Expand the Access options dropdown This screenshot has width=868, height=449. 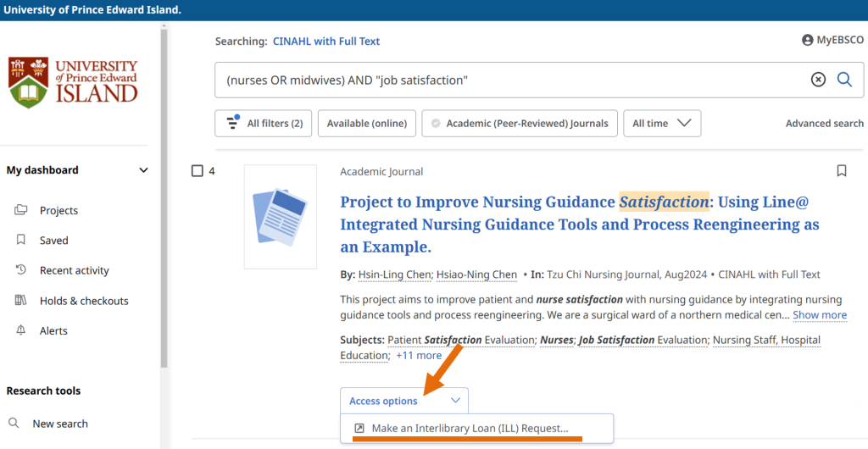[x=403, y=401]
